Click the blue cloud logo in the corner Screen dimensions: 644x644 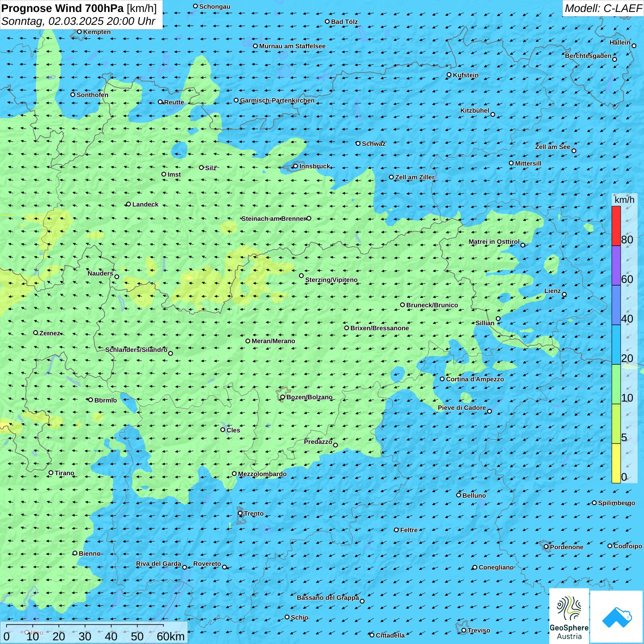(617, 616)
